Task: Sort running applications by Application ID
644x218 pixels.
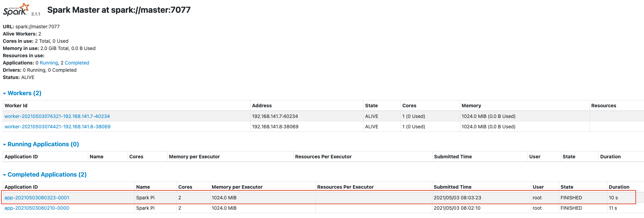Action: tap(21, 157)
